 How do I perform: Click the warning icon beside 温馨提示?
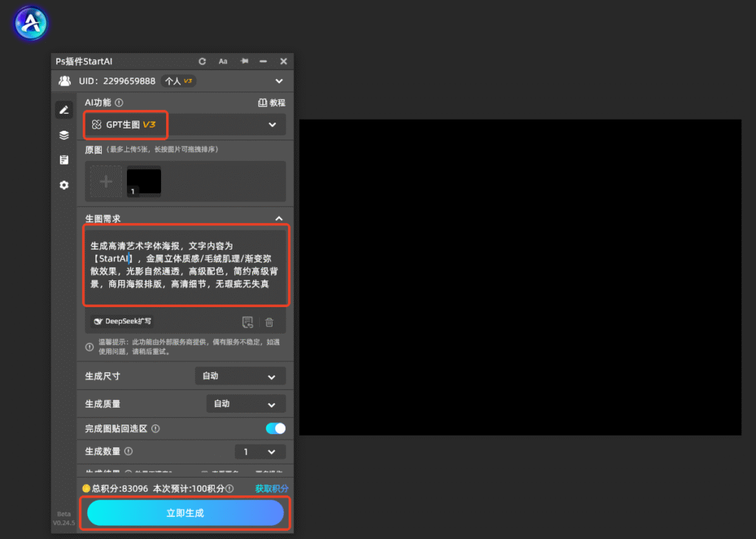[89, 346]
